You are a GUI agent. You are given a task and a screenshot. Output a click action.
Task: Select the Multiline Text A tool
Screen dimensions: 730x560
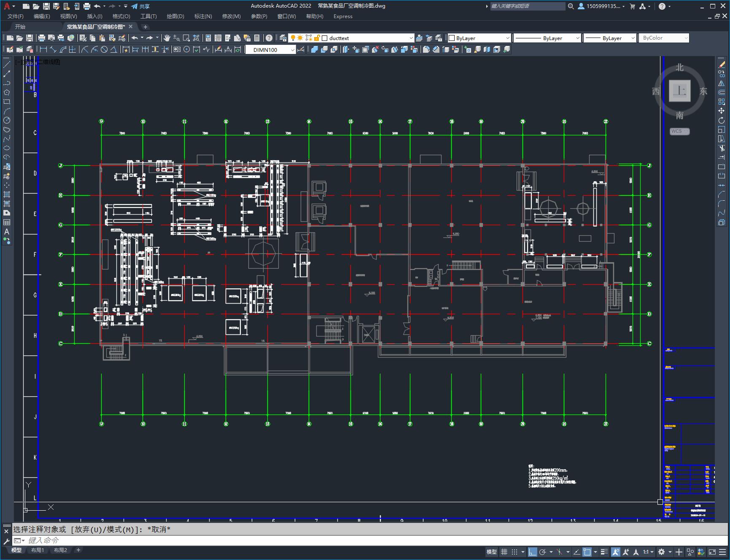pyautogui.click(x=7, y=232)
